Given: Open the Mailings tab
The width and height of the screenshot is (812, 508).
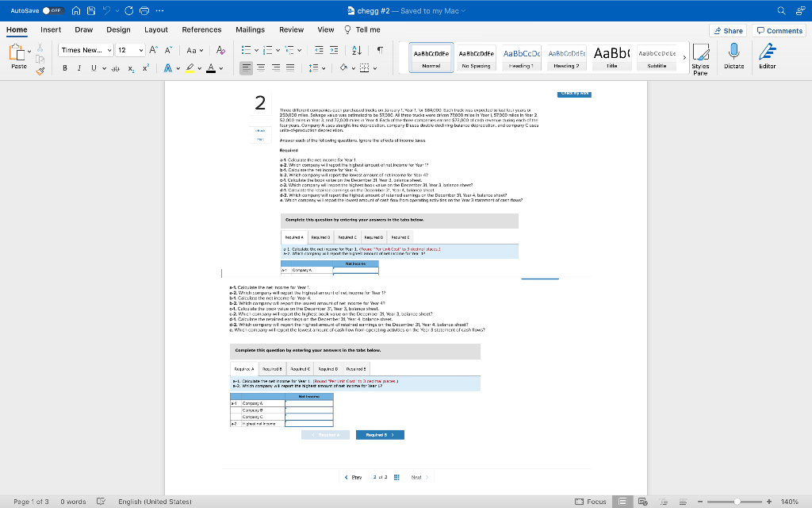Looking at the screenshot, I should click(x=250, y=29).
